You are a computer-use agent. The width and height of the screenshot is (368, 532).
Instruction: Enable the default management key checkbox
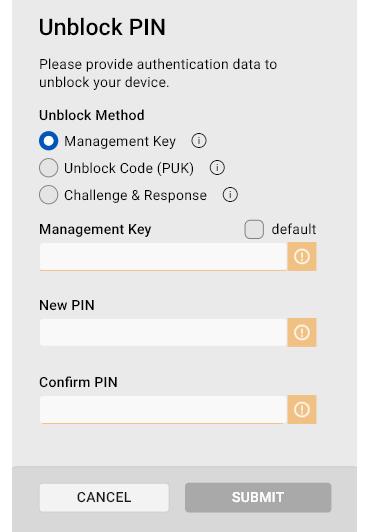tap(254, 229)
